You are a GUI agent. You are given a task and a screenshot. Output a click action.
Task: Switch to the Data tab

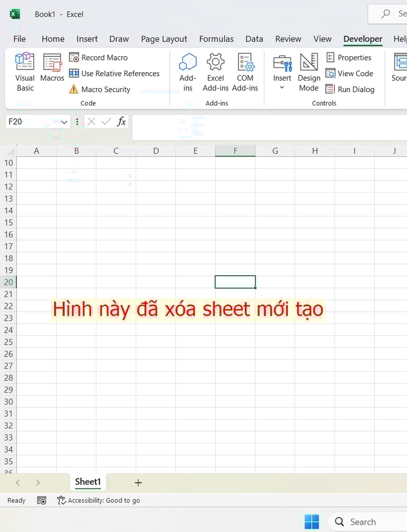[254, 39]
